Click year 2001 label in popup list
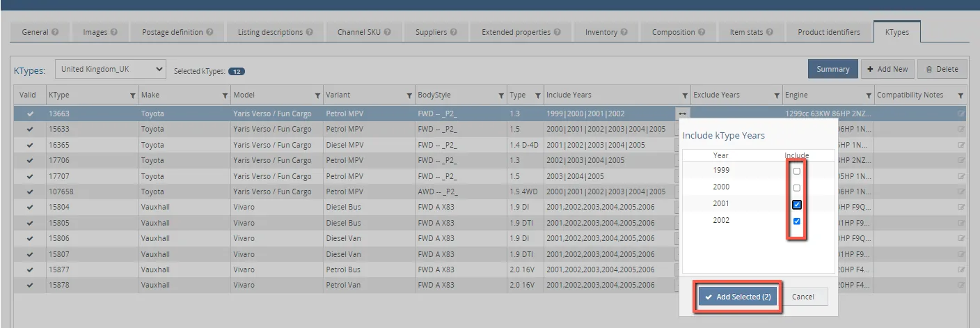Screen dimensions: 980x328 pos(721,204)
